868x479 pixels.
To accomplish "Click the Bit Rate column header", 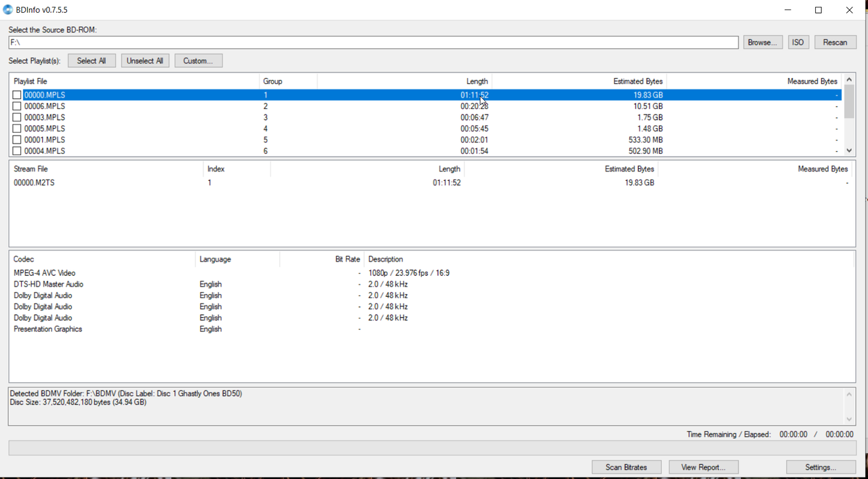I will [322, 259].
